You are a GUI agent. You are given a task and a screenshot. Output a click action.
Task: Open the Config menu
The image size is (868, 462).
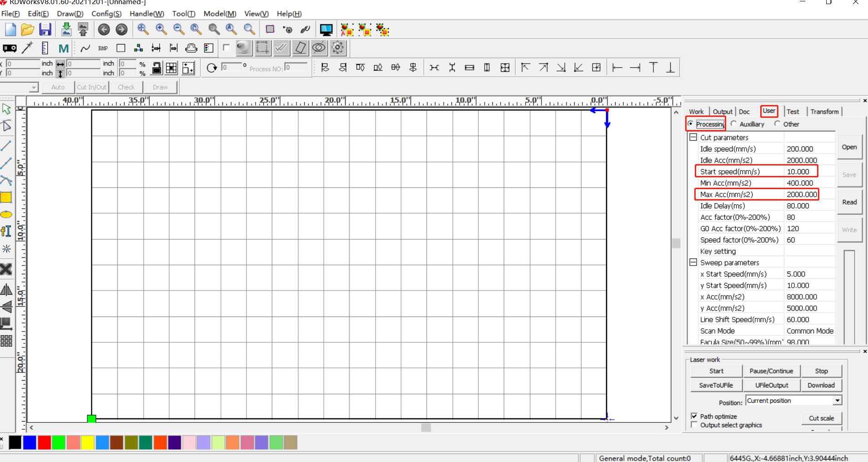coord(106,14)
